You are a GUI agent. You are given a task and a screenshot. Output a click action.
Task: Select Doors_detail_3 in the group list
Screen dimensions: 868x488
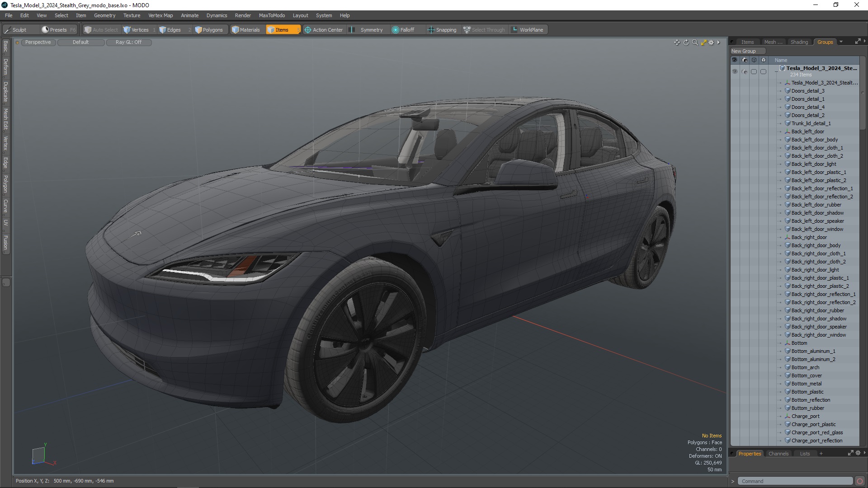coord(807,91)
